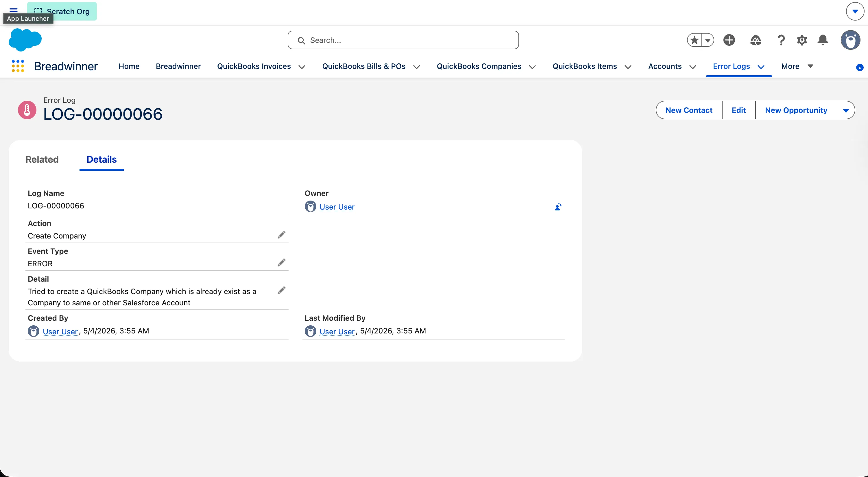Viewport: 868px width, 477px height.
Task: Click the Error Log thermometer record icon
Action: click(x=27, y=110)
